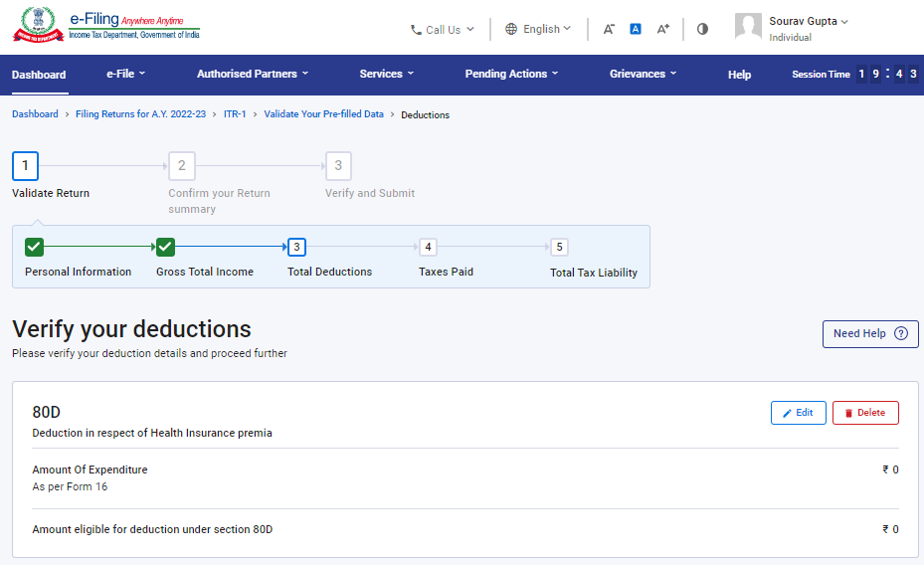Viewport: 924px width, 565px height.
Task: Select sub-step 5 Total Tax Liability
Action: [x=559, y=247]
